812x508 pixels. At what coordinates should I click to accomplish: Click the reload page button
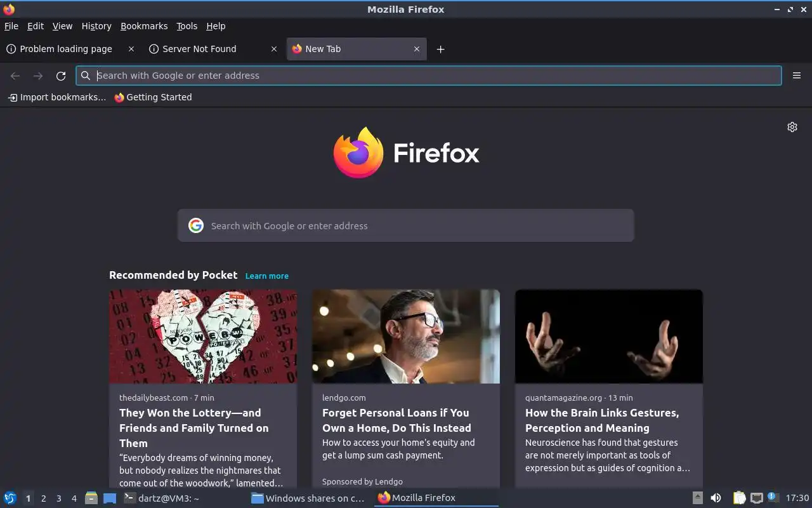click(x=61, y=76)
